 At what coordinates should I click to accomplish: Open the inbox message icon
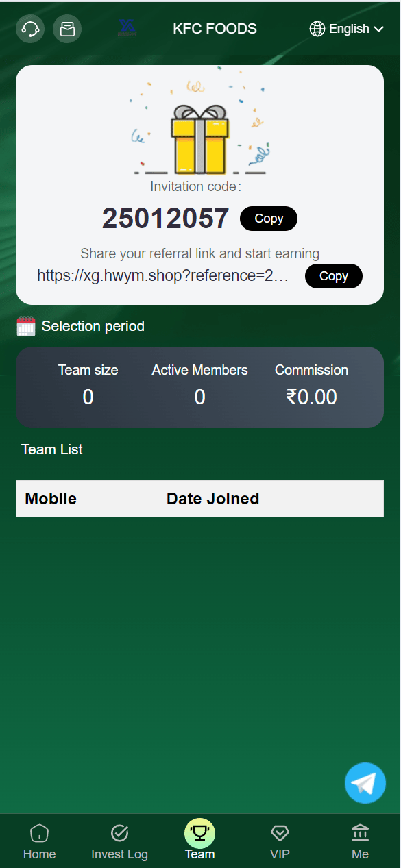click(x=67, y=29)
